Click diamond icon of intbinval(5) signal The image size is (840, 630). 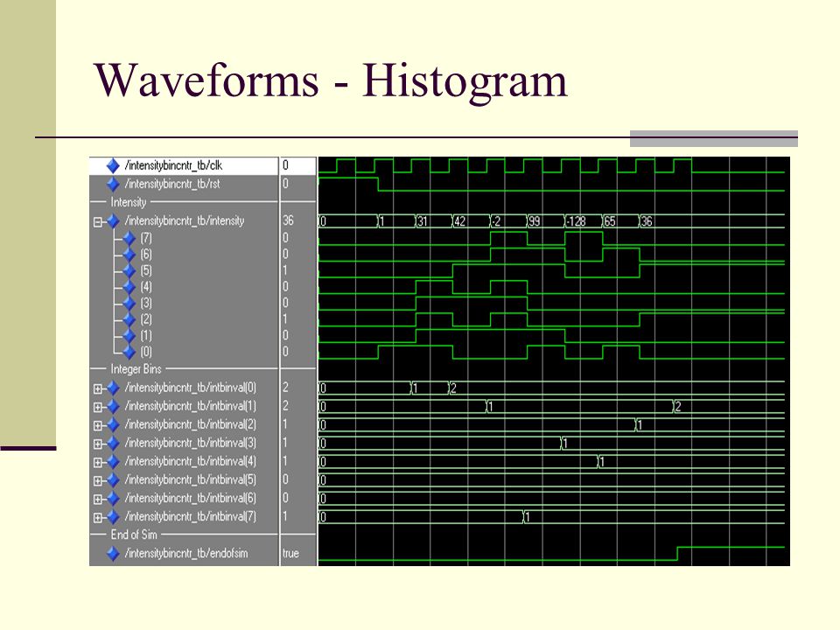[x=113, y=480]
